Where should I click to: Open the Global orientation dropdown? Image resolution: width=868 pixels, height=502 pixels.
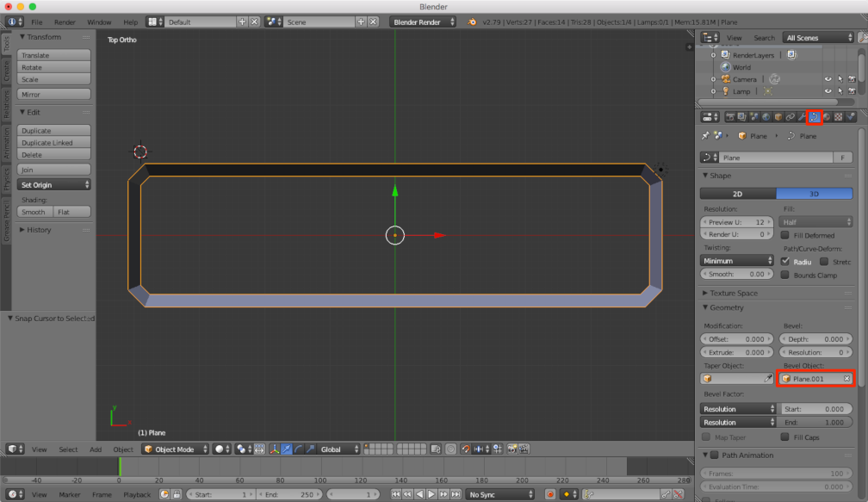point(338,449)
